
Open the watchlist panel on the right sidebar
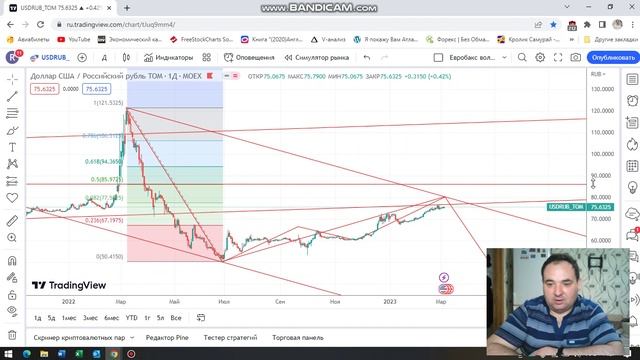(x=632, y=79)
